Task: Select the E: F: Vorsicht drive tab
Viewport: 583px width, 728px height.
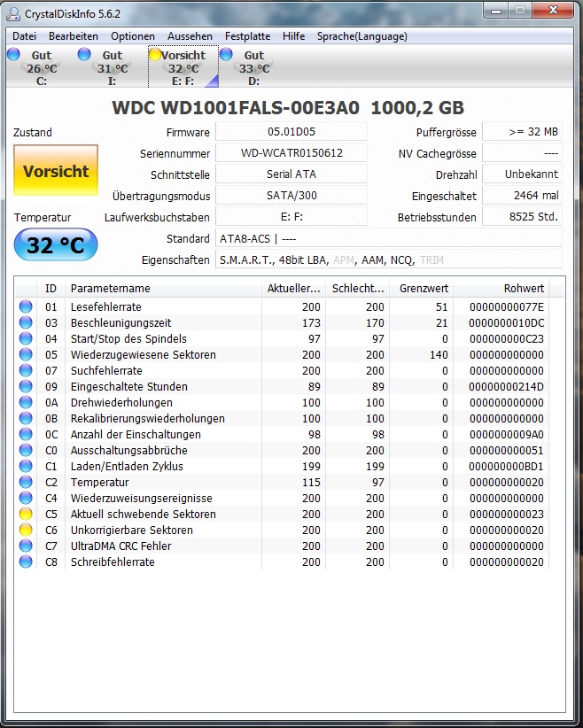Action: pos(183,66)
